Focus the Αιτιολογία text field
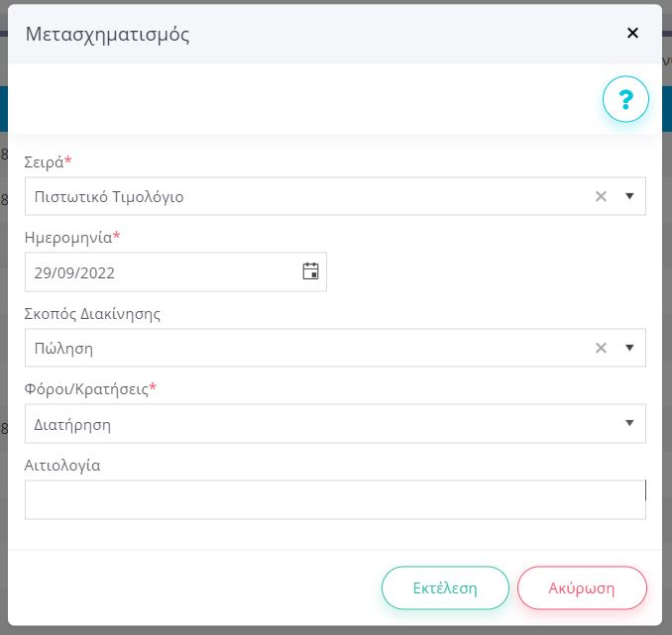 coord(334,500)
